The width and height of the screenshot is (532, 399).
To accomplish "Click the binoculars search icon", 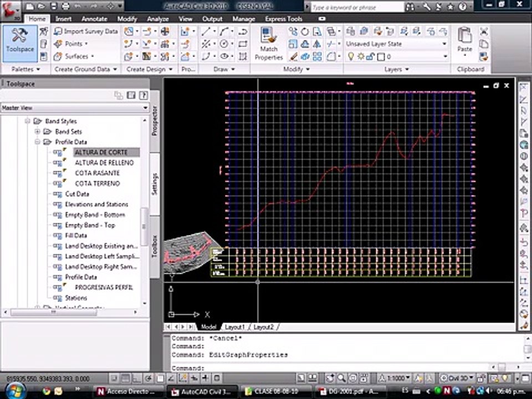I will (410, 7).
